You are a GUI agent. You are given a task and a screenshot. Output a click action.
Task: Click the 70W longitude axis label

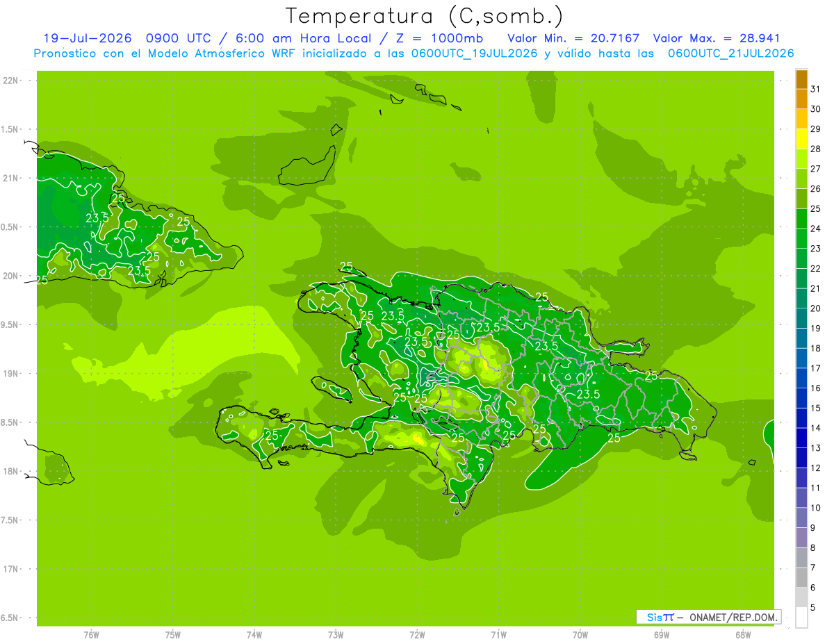580,635
